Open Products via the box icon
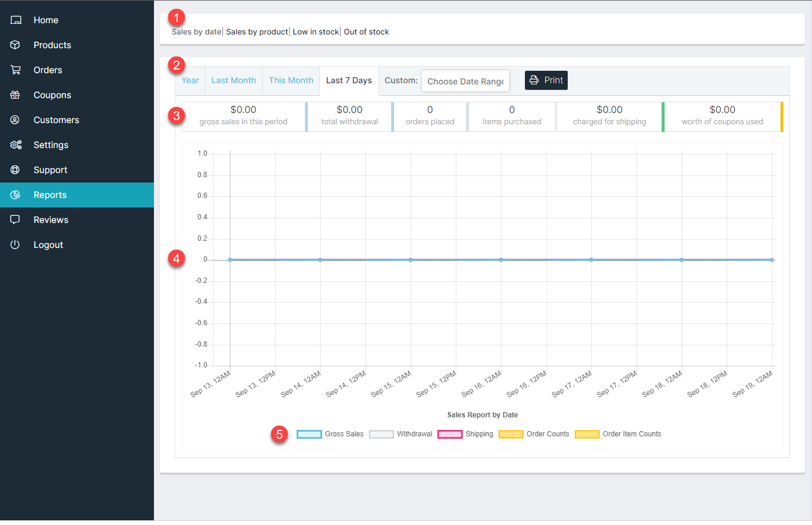812x525 pixels. (15, 45)
